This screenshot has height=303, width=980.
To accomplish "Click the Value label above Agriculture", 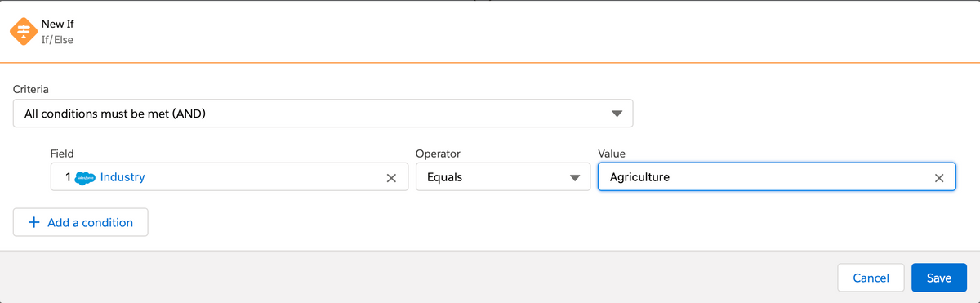I will point(612,153).
